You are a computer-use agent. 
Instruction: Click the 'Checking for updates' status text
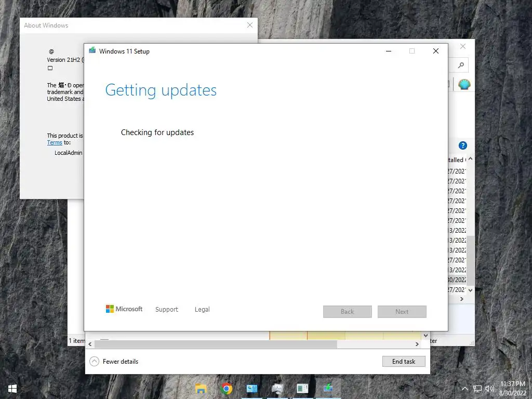pos(157,132)
